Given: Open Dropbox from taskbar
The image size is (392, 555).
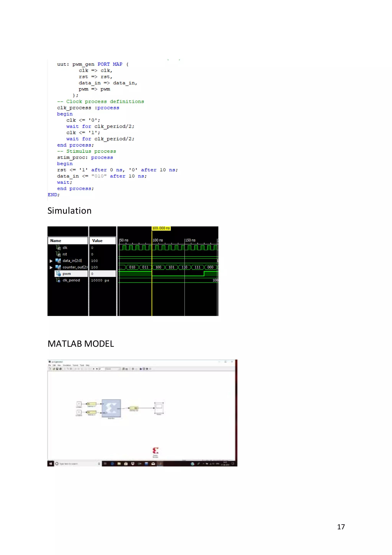Looking at the screenshot, I should pos(132,464).
